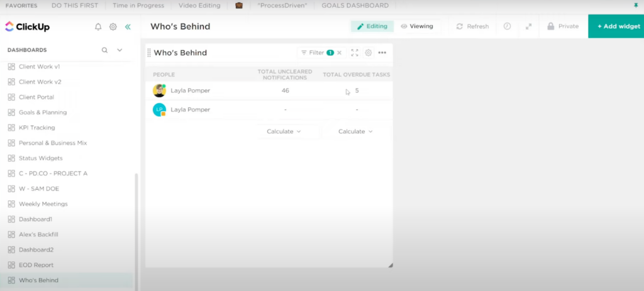Click Total Uncleared Notifications column header

click(x=285, y=75)
